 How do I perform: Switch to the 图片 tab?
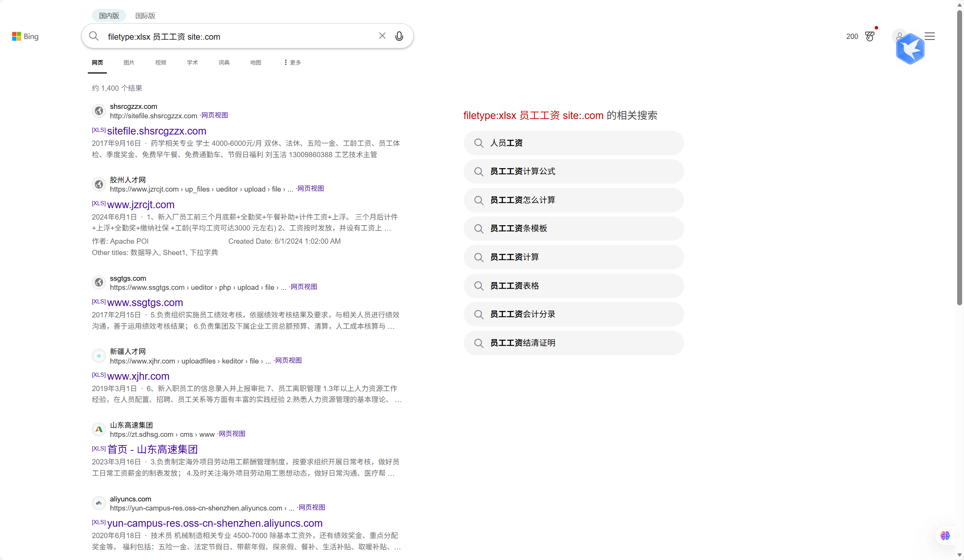(129, 62)
